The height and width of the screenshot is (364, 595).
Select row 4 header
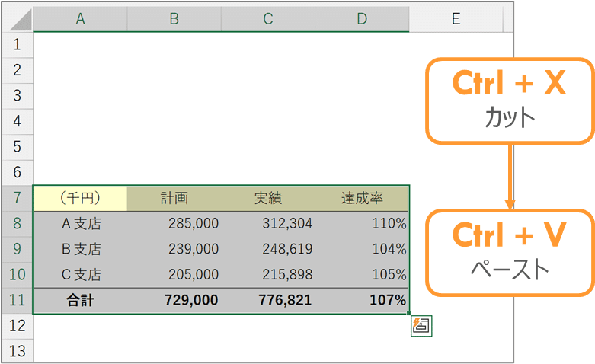click(17, 121)
